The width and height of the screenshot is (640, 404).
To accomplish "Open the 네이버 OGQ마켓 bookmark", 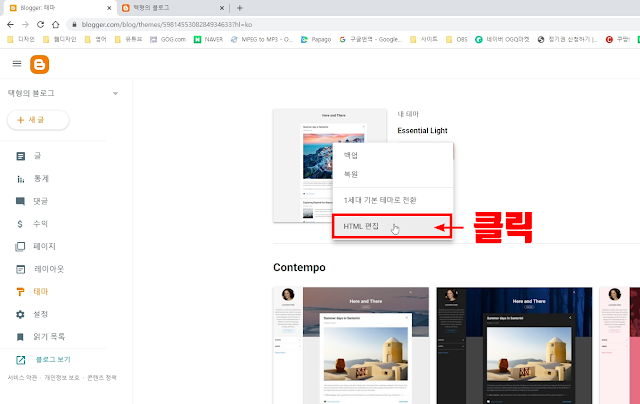I will click(x=502, y=40).
